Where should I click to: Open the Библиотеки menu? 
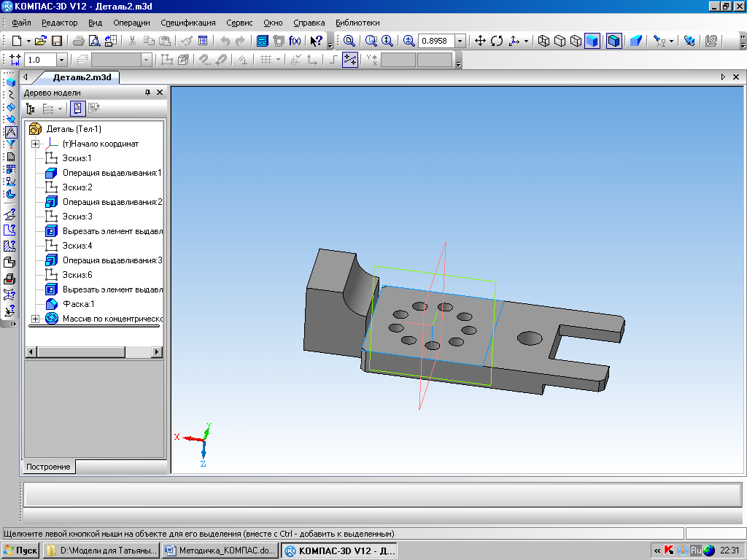(x=357, y=23)
